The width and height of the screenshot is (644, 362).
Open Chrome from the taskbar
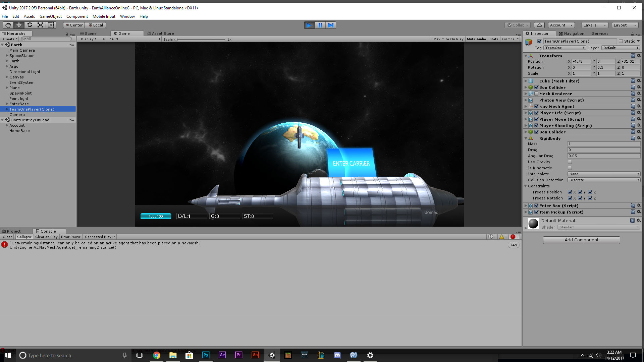click(156, 355)
